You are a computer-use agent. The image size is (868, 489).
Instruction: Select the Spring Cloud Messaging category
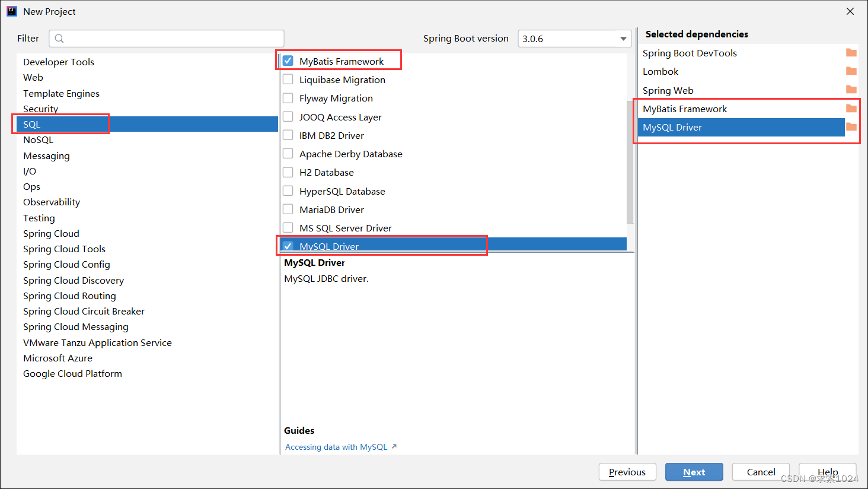(147, 326)
